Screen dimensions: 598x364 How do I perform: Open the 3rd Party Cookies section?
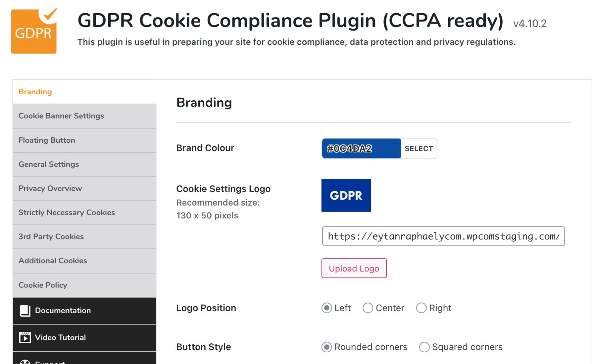(x=51, y=236)
